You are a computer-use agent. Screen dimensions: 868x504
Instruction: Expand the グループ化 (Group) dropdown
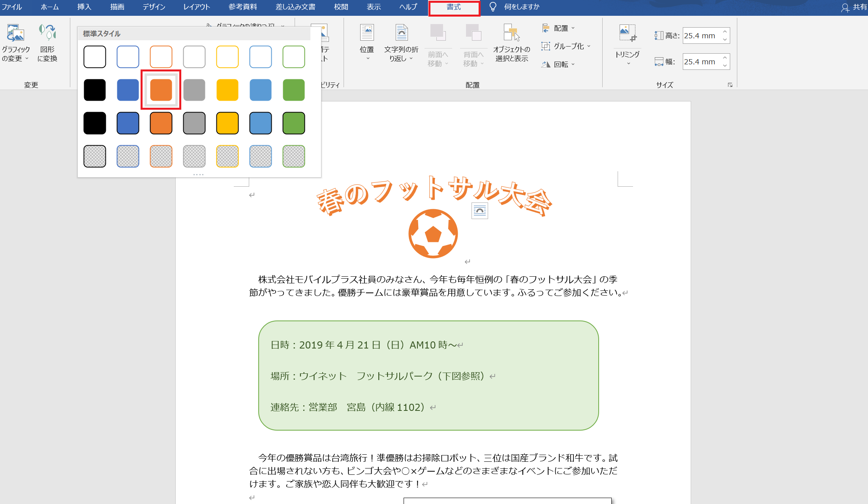click(568, 46)
